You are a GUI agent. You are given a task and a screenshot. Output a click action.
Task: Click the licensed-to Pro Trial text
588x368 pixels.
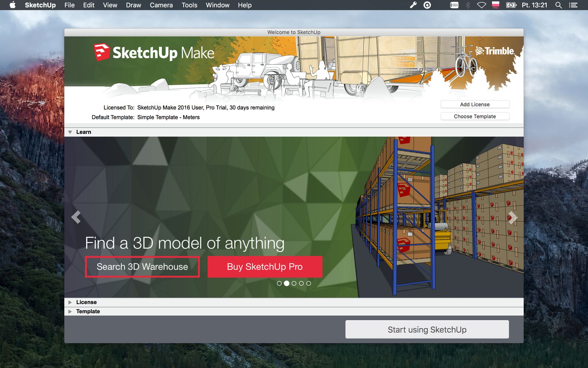click(x=206, y=107)
